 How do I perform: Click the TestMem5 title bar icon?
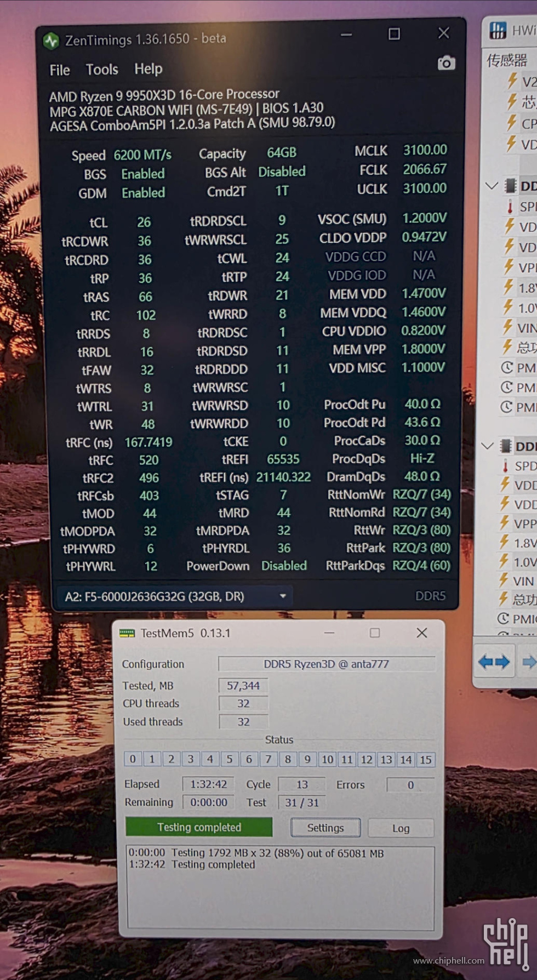click(x=127, y=634)
